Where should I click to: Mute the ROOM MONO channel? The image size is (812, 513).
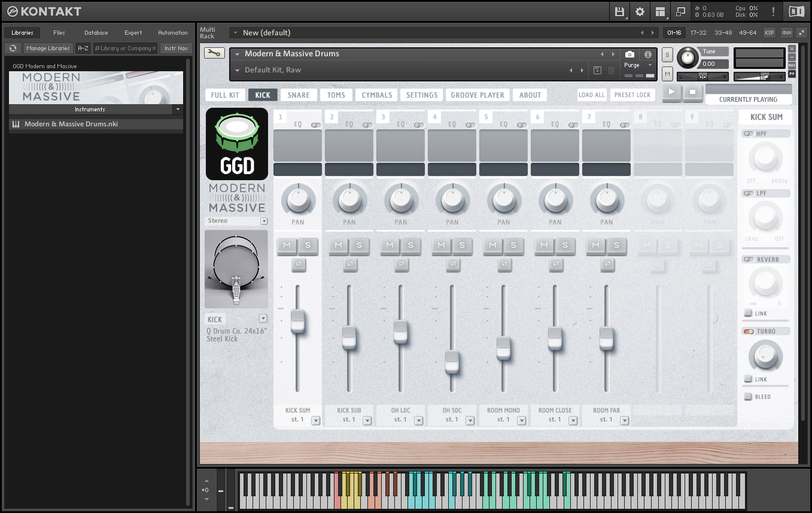(x=493, y=245)
